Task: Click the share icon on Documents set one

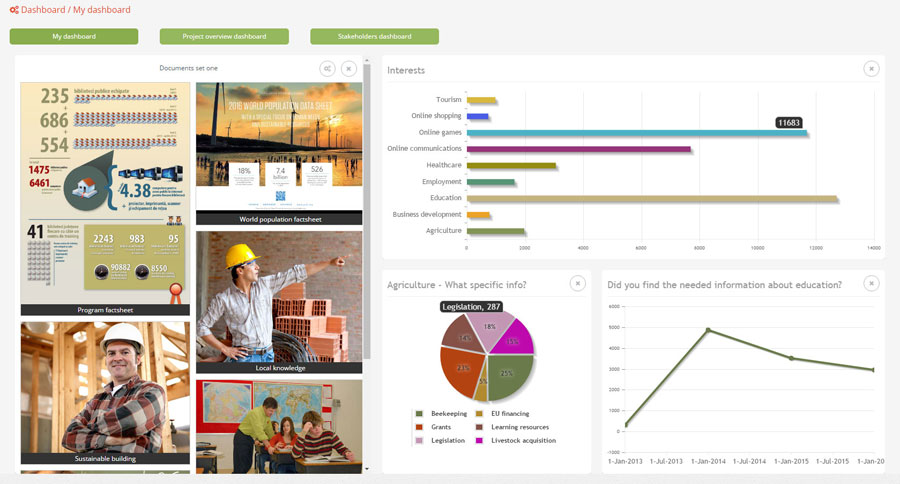Action: click(x=328, y=68)
